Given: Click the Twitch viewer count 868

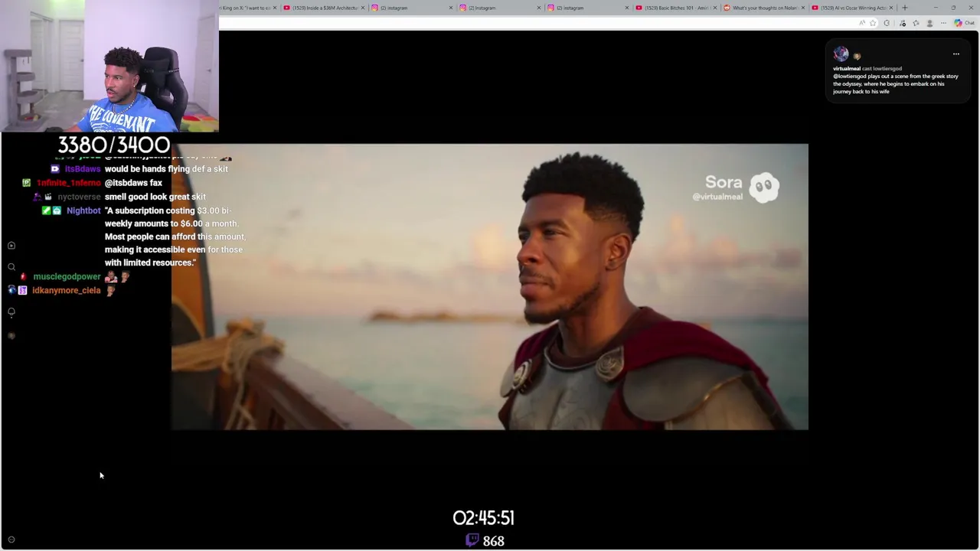Looking at the screenshot, I should pos(485,540).
